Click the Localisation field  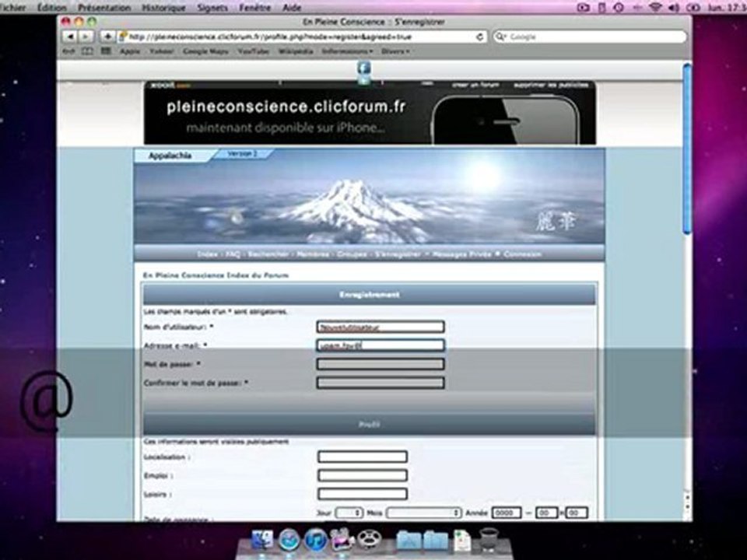click(363, 457)
